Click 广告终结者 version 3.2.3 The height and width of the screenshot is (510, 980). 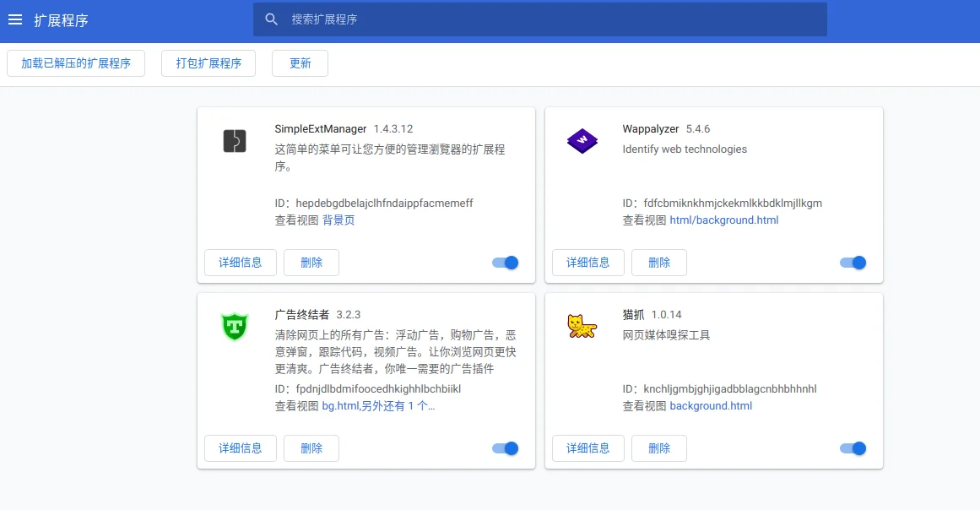[349, 314]
